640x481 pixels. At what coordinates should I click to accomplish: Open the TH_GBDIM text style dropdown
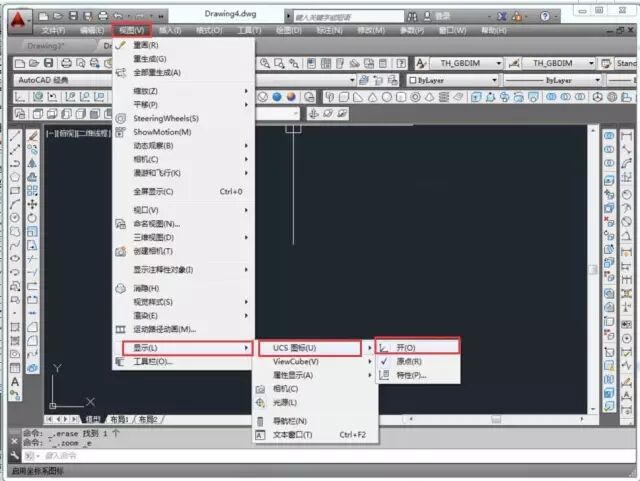point(466,63)
